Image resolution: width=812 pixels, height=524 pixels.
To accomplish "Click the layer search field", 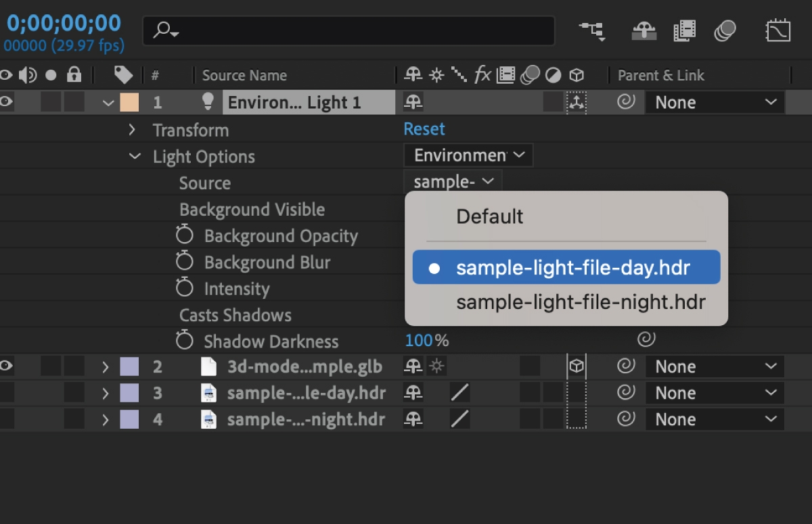I will (359, 30).
